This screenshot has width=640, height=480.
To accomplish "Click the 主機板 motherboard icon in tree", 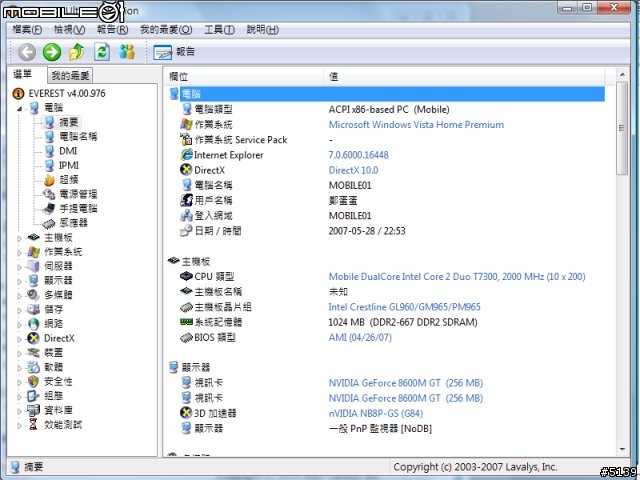I will [x=33, y=237].
